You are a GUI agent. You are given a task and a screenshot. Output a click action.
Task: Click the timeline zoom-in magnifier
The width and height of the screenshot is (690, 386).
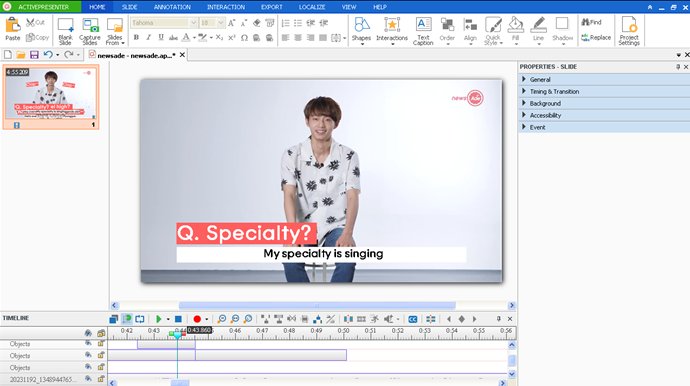coord(222,319)
